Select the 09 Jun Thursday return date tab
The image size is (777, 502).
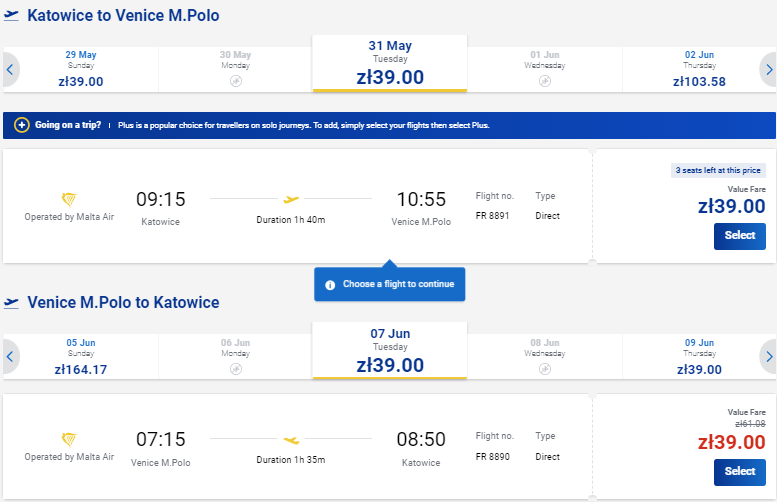tap(699, 357)
